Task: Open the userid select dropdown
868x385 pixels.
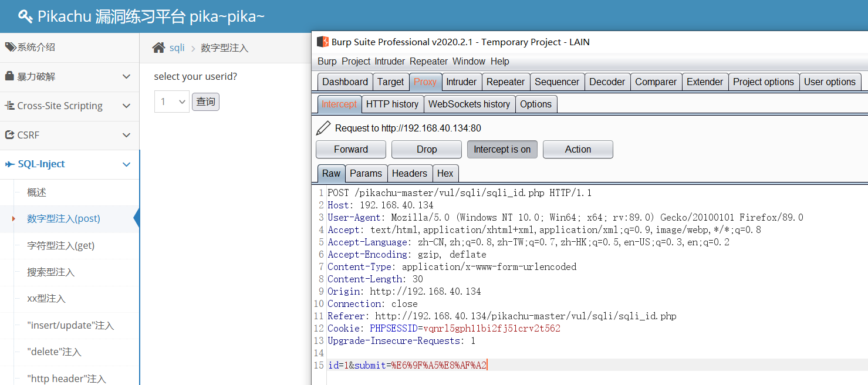Action: 172,102
